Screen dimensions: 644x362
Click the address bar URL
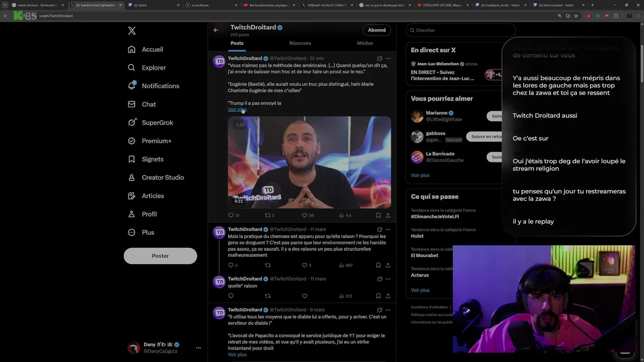click(x=56, y=16)
